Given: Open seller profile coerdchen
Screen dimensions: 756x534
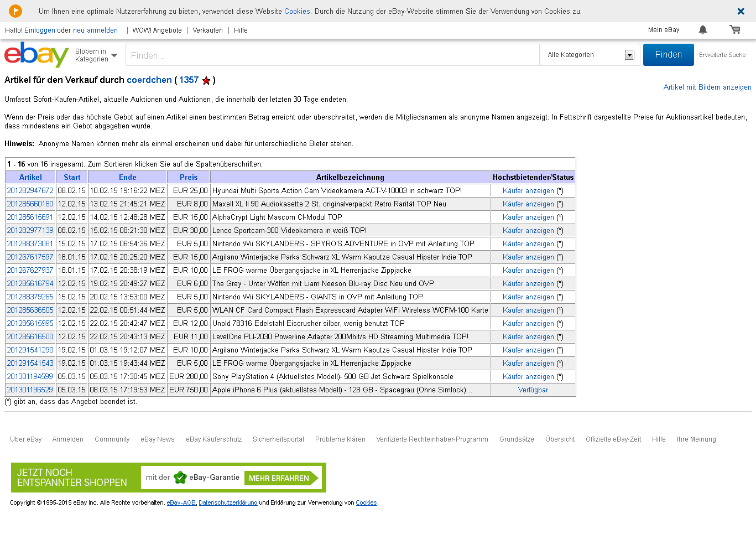Looking at the screenshot, I should click(149, 80).
